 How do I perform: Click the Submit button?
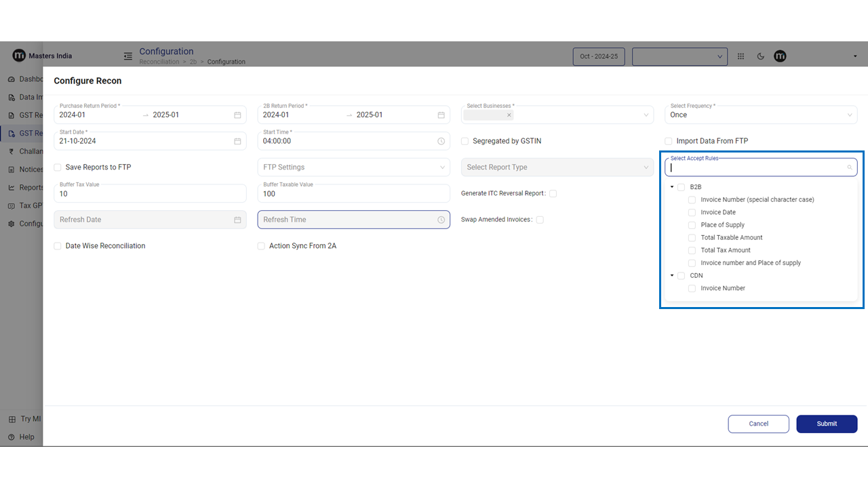[827, 424]
